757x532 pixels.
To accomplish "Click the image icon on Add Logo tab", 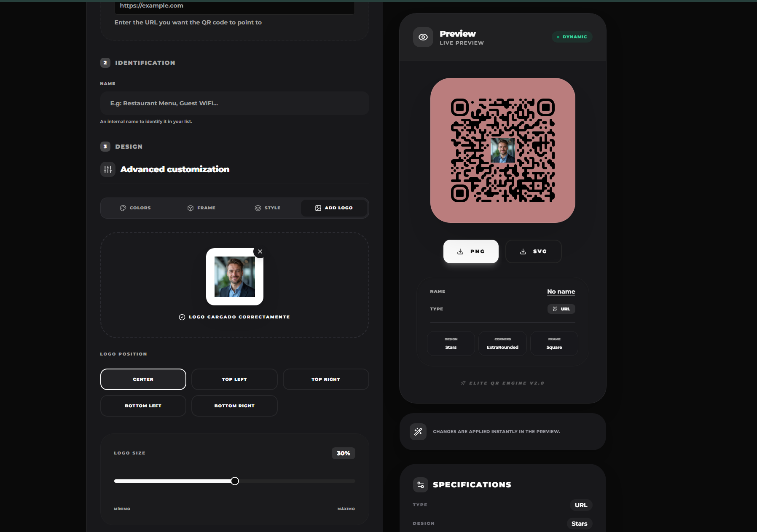I will point(319,208).
